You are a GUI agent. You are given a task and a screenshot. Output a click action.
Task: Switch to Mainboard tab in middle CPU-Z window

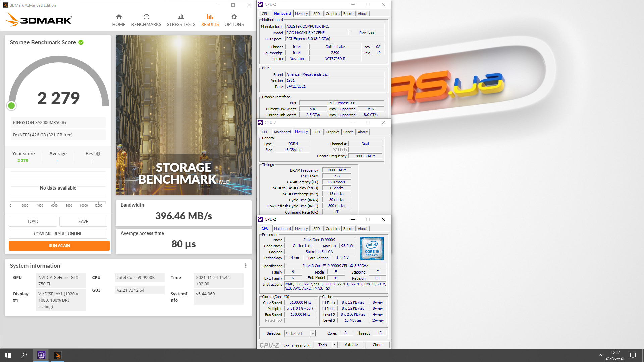tap(282, 132)
